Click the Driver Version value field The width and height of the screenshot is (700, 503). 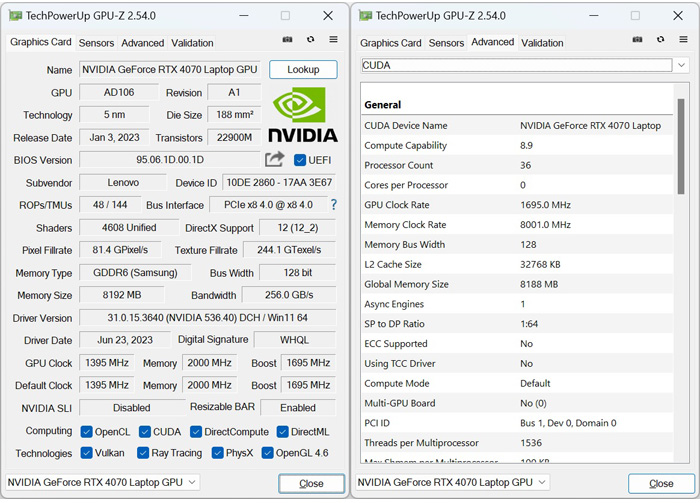208,318
